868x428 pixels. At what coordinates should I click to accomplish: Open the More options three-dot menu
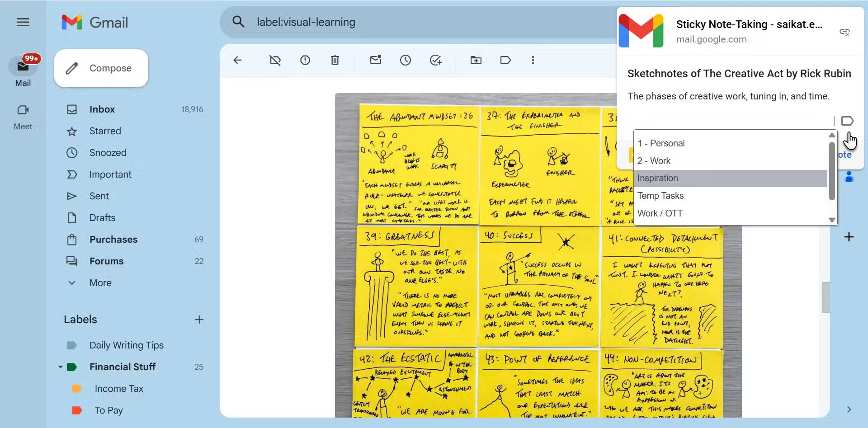click(533, 60)
